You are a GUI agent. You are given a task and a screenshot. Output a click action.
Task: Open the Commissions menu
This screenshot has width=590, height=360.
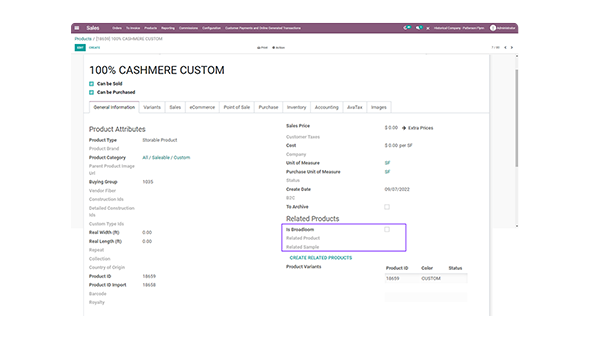(x=189, y=28)
